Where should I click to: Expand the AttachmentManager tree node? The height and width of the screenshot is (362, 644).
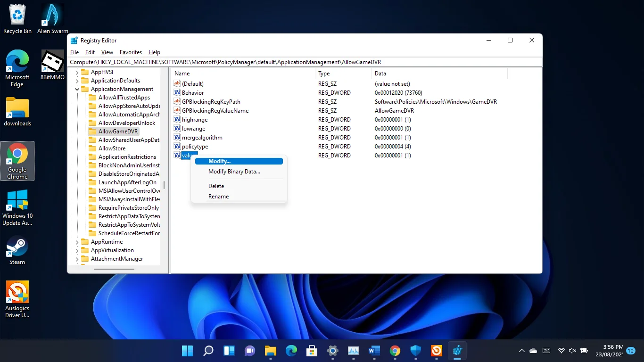pos(77,259)
